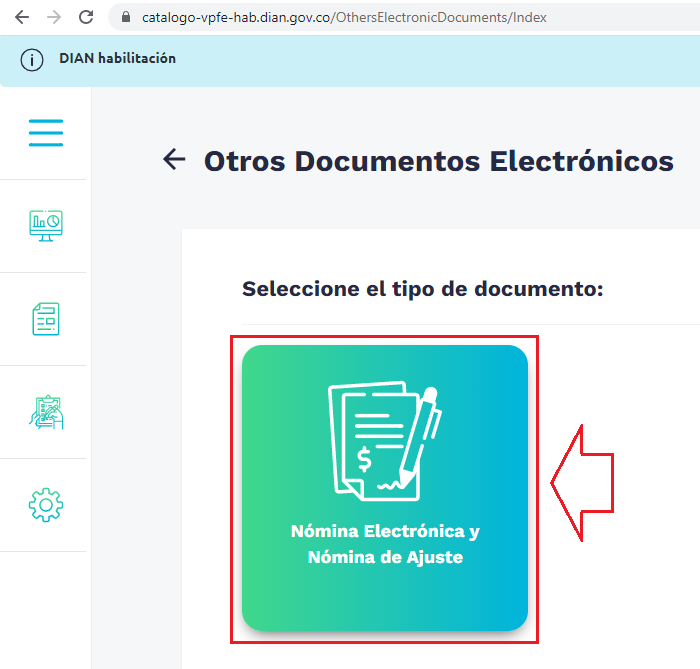
Task: Click the Seleccione el tipo de documento label
Action: 423,289
